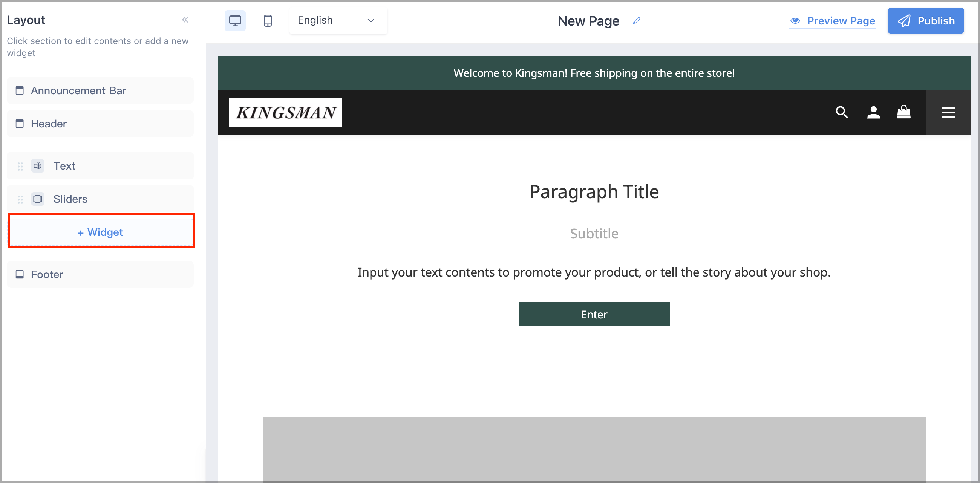Click the Kingsman logo in header
The height and width of the screenshot is (483, 980).
coord(285,112)
